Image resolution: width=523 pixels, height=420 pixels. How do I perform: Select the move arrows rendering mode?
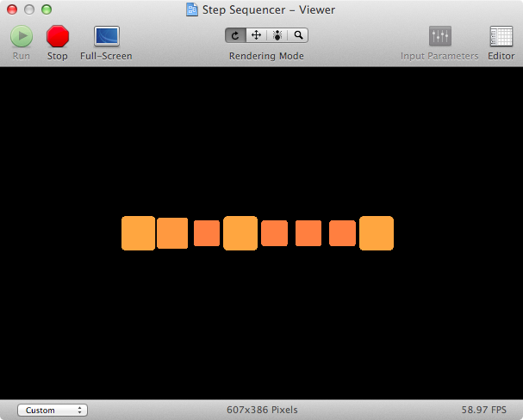pyautogui.click(x=256, y=35)
